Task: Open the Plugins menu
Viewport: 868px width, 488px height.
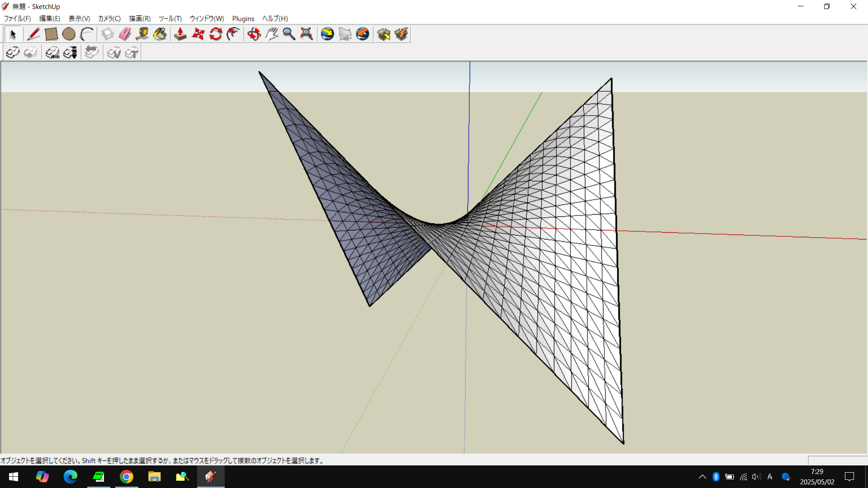Action: coord(243,19)
